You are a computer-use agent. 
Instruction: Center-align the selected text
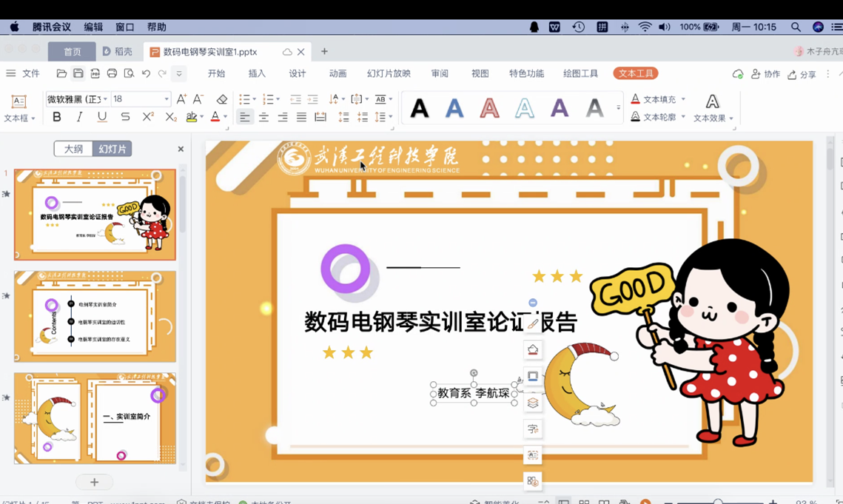click(263, 117)
